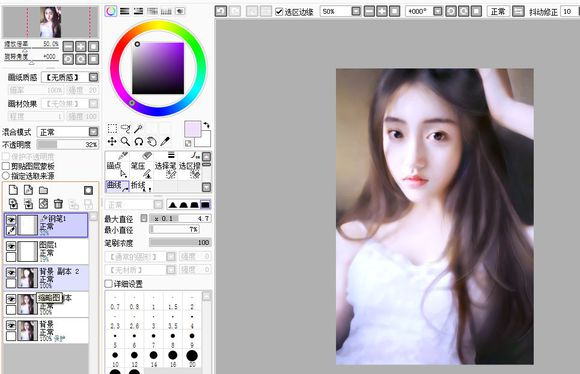Delete the selected layer with trash icon
This screenshot has height=374, width=580.
pyautogui.click(x=58, y=203)
